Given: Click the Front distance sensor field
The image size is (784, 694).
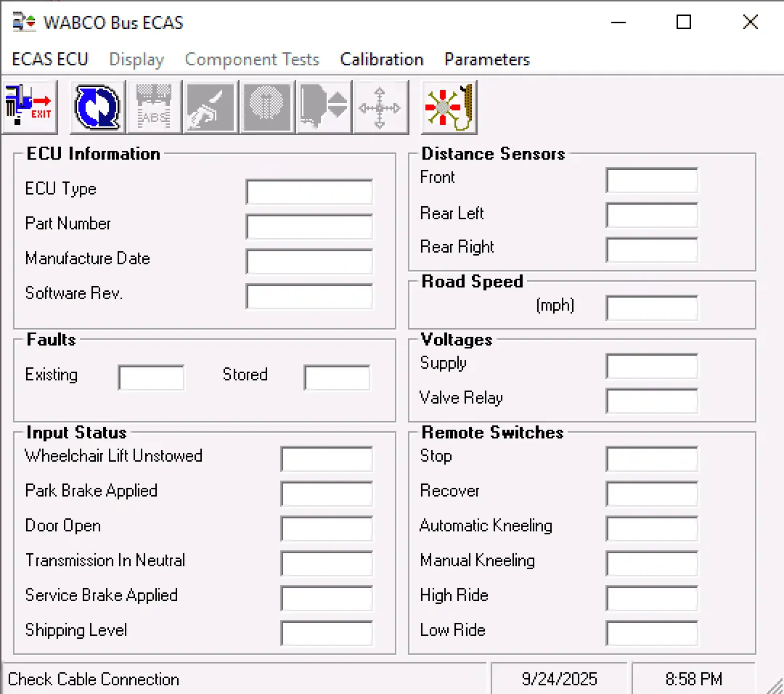Looking at the screenshot, I should click(x=652, y=180).
